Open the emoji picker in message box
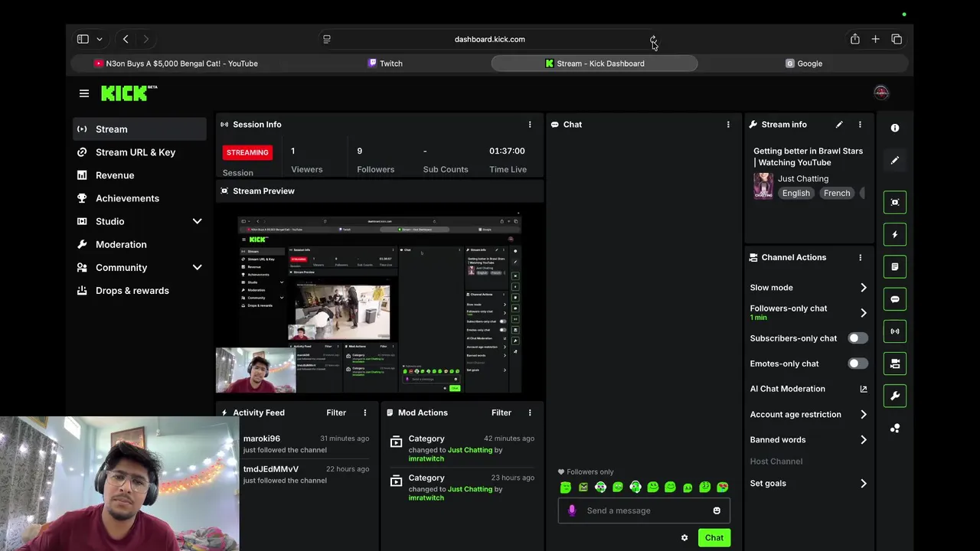980x551 pixels. 717,510
